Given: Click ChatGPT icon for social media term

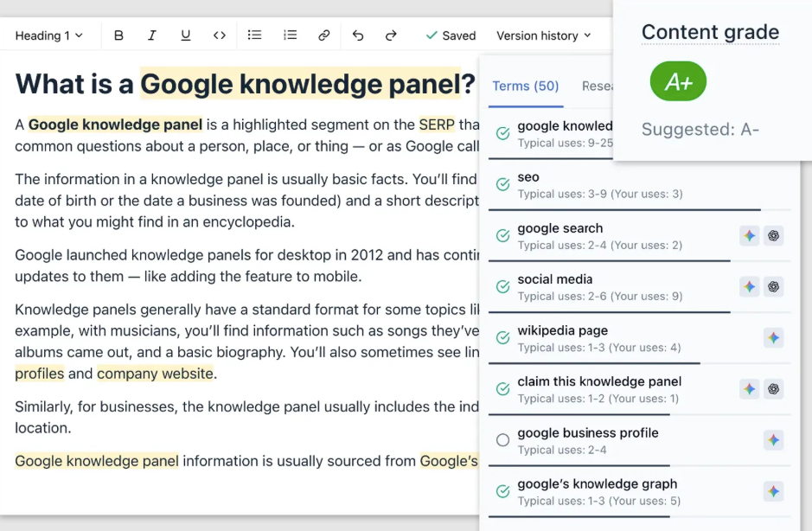Looking at the screenshot, I should pos(773,286).
